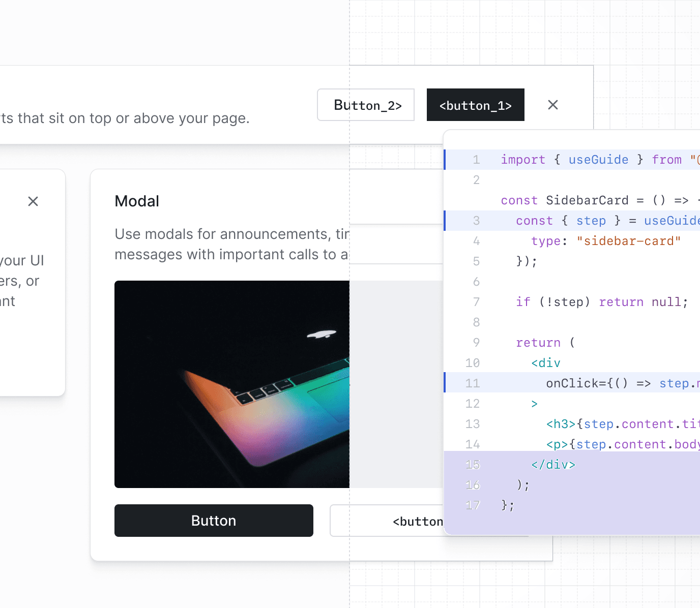Screen dimensions: 700x608
Task: Select the onClick handler on line 11
Action: (585, 383)
